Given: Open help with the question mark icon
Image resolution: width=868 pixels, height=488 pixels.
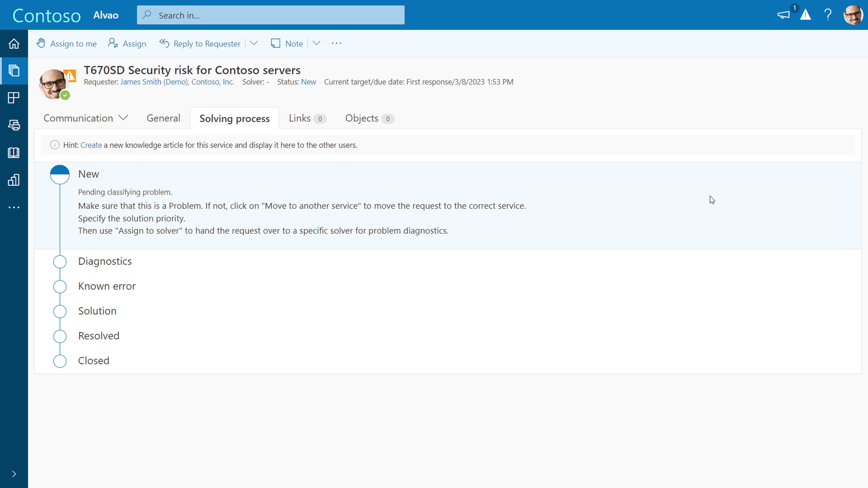Looking at the screenshot, I should [x=828, y=15].
